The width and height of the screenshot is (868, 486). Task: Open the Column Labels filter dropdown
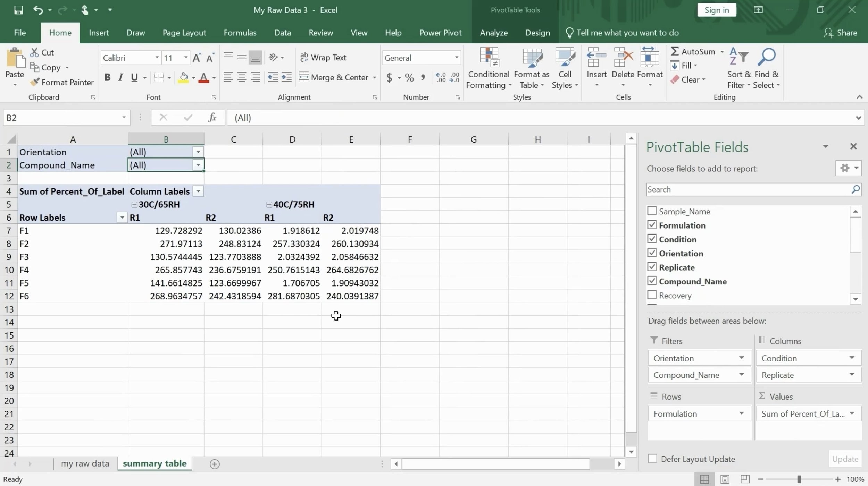click(x=198, y=191)
